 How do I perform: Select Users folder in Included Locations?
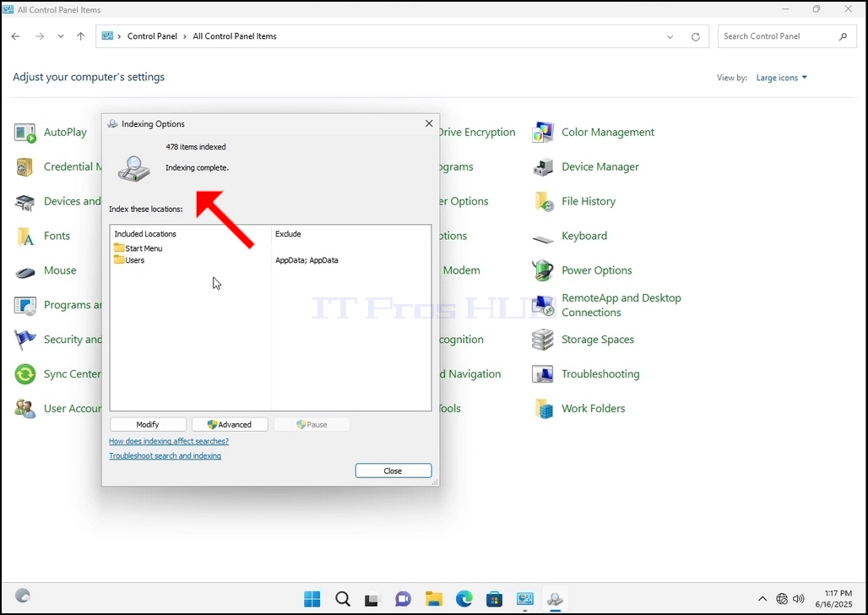click(129, 260)
